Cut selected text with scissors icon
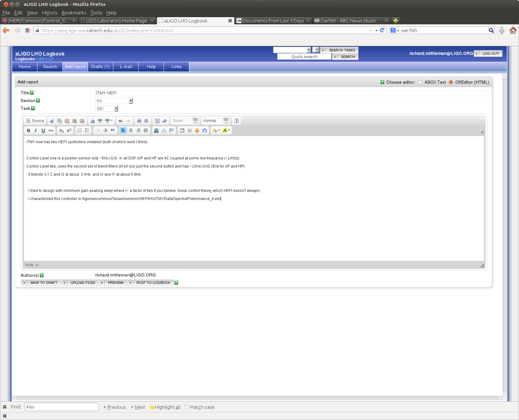This screenshot has height=420, width=519. [52, 121]
